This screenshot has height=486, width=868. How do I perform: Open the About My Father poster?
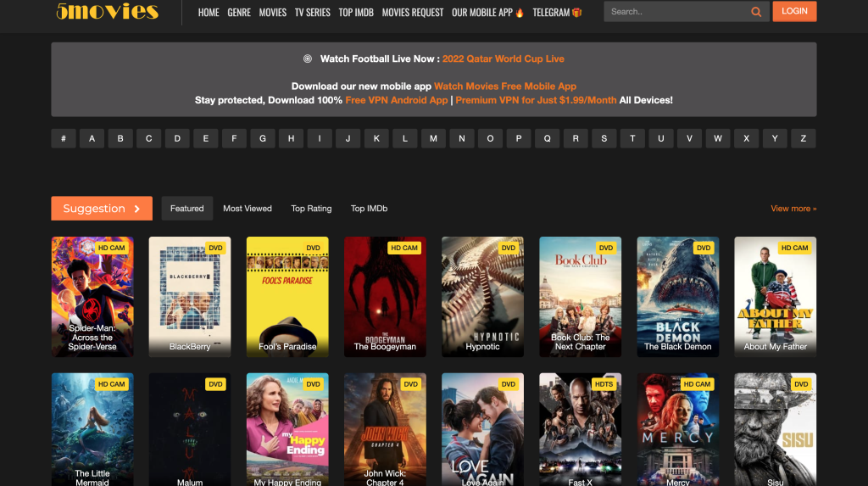tap(776, 297)
